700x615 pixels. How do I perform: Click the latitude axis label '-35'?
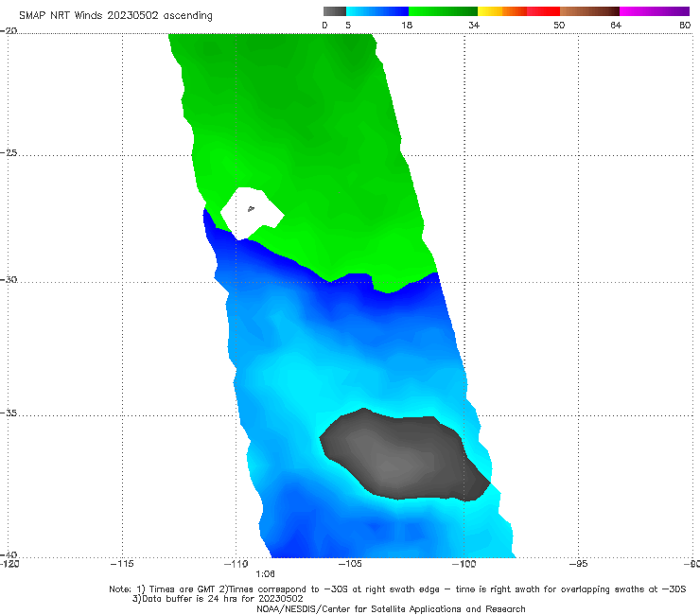9,413
